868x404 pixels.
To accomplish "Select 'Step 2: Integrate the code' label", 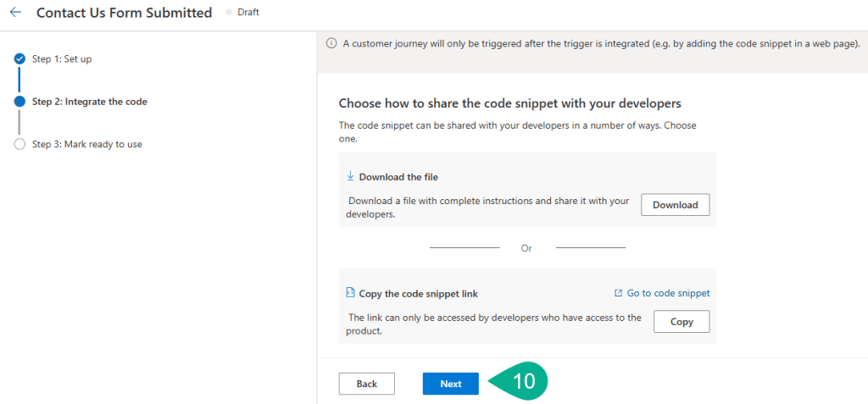I will point(89,102).
